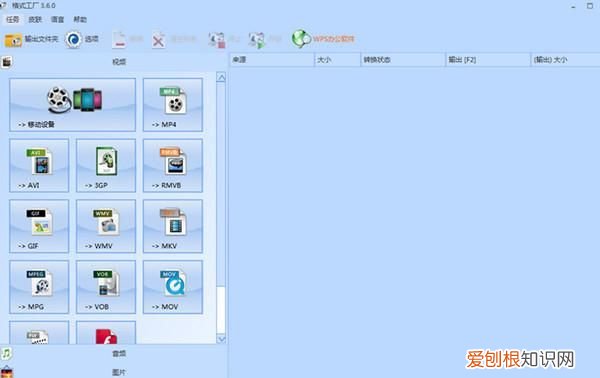Click the start conversion toolbar button

pos(264,39)
